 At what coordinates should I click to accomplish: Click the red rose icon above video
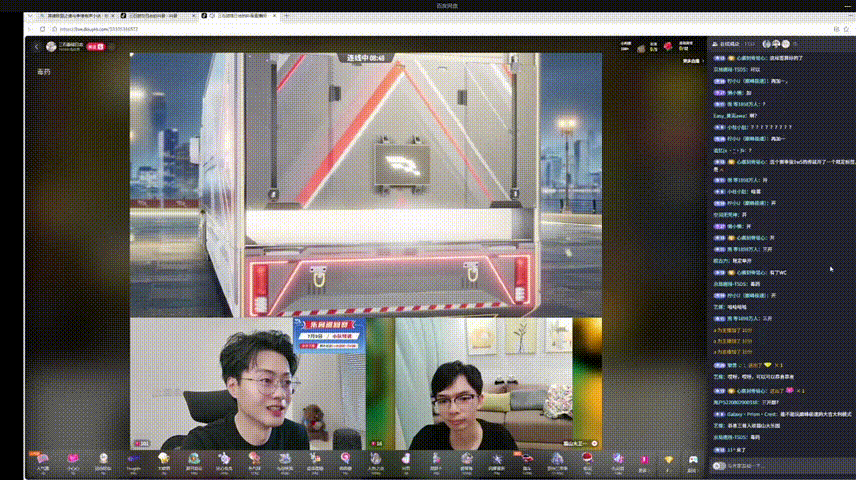[x=668, y=47]
